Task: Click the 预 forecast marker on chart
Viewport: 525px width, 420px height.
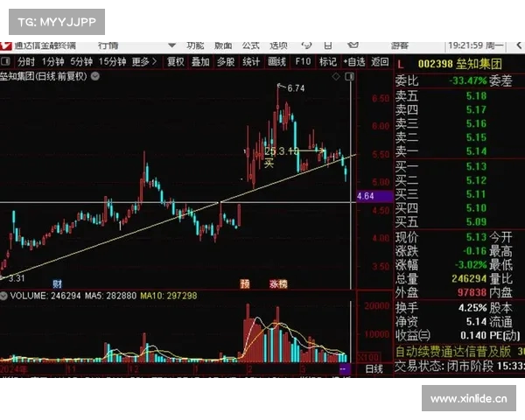Action: [245, 284]
